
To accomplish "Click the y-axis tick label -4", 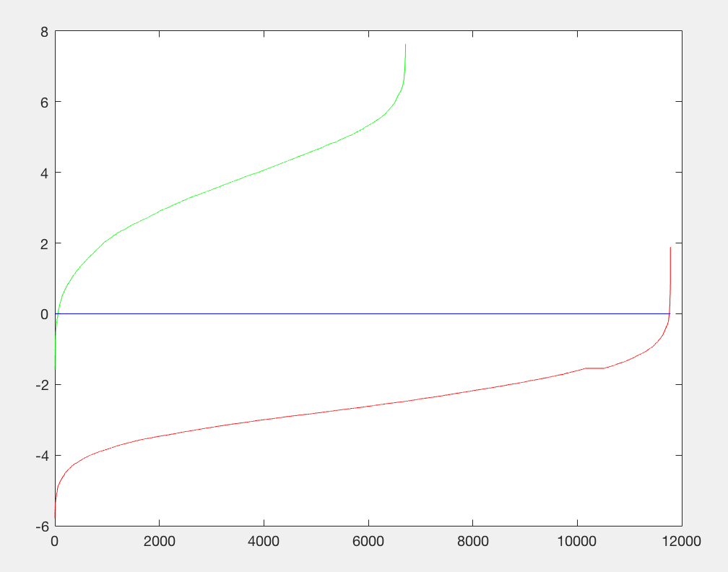I will click(x=42, y=456).
